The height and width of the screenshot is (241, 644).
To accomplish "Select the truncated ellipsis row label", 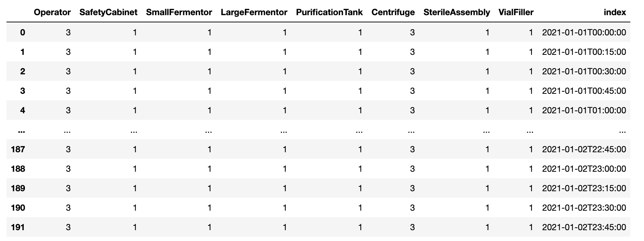I will [21, 131].
